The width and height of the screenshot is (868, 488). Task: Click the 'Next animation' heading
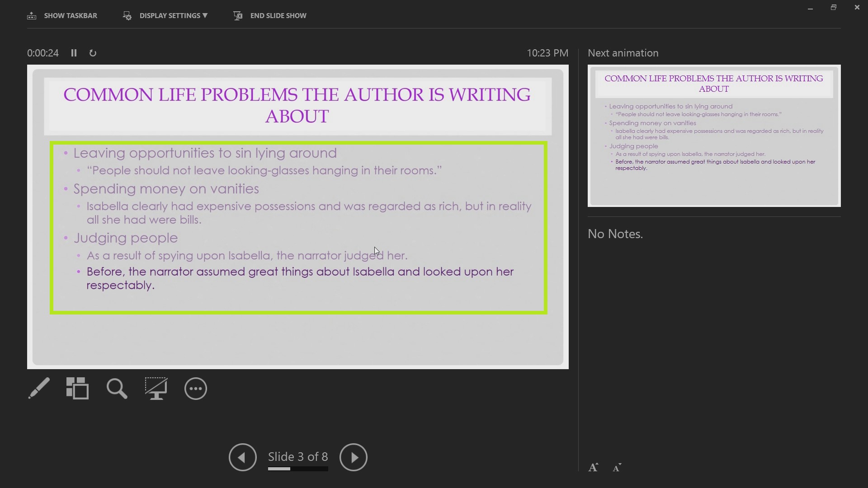[x=623, y=53]
